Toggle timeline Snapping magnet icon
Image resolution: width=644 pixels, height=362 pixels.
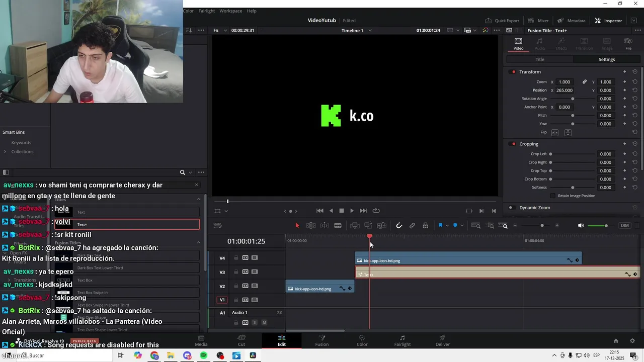click(399, 226)
